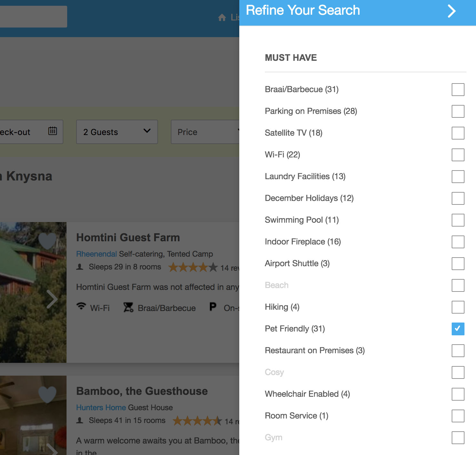Tick the Swimming Pool checkbox

coord(458,220)
